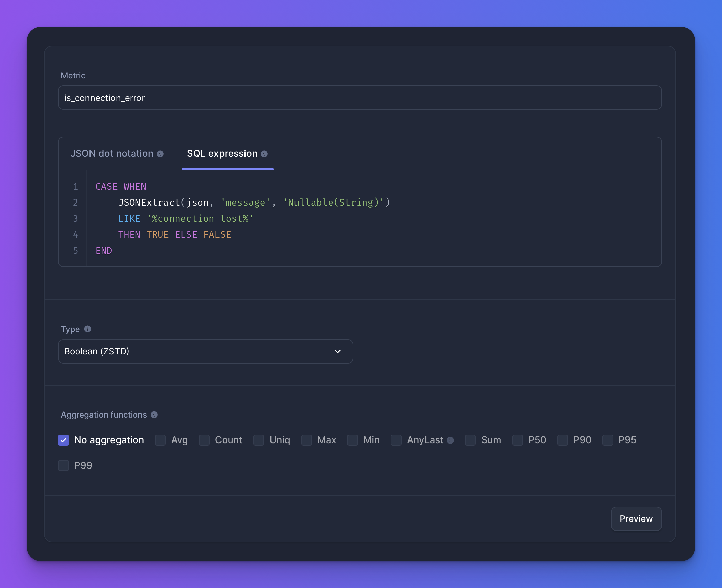Click the AnyLast info icon
722x588 pixels.
tap(450, 440)
